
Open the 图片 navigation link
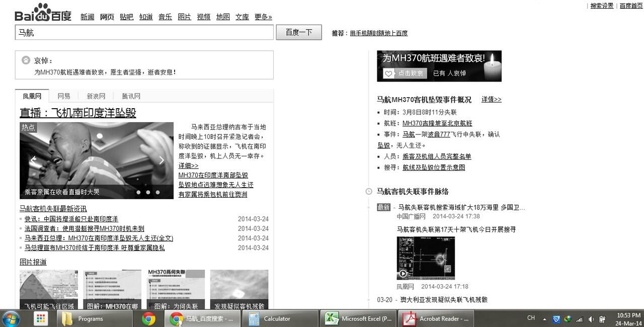[x=185, y=17]
